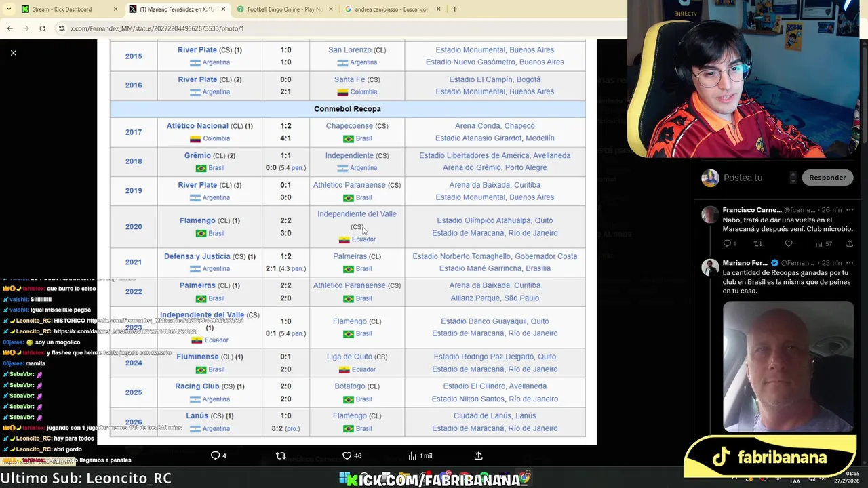Viewport: 868px width, 488px height.
Task: Click Arena Condá, Chapecó text
Action: click(494, 126)
